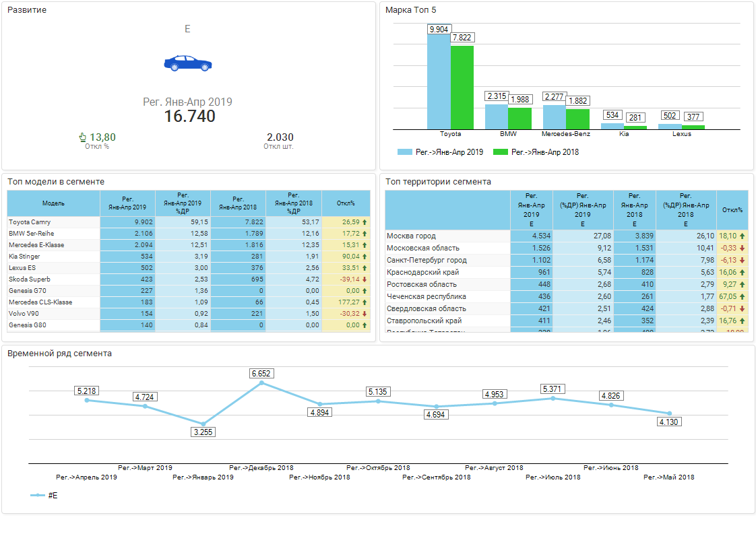The image size is (756, 534).
Task: Select the Lexus ES model row
Action: pos(189,268)
